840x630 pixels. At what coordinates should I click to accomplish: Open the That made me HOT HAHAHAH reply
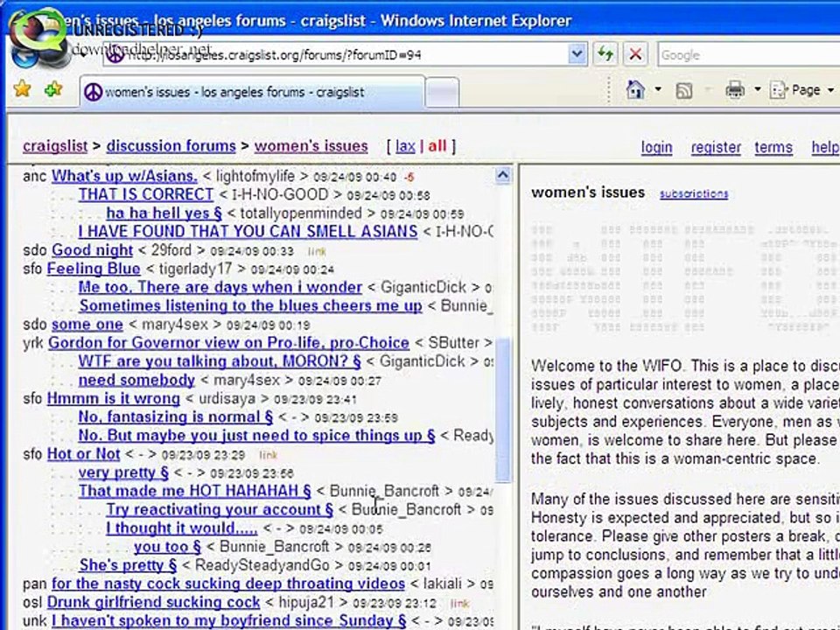(195, 491)
